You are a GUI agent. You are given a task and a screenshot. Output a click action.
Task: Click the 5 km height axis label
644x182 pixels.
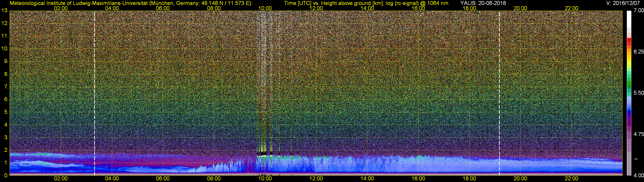pyautogui.click(x=6, y=112)
